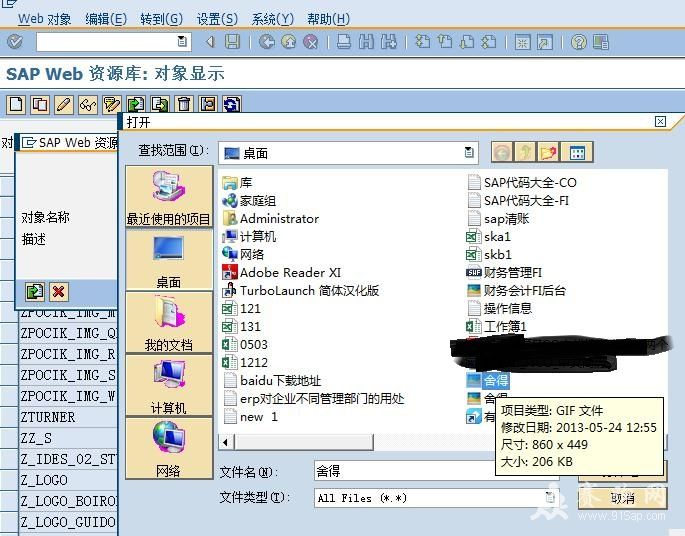Viewport: 685px width, 536px height.
Task: Open the 系统(Y) menu
Action: [273, 19]
